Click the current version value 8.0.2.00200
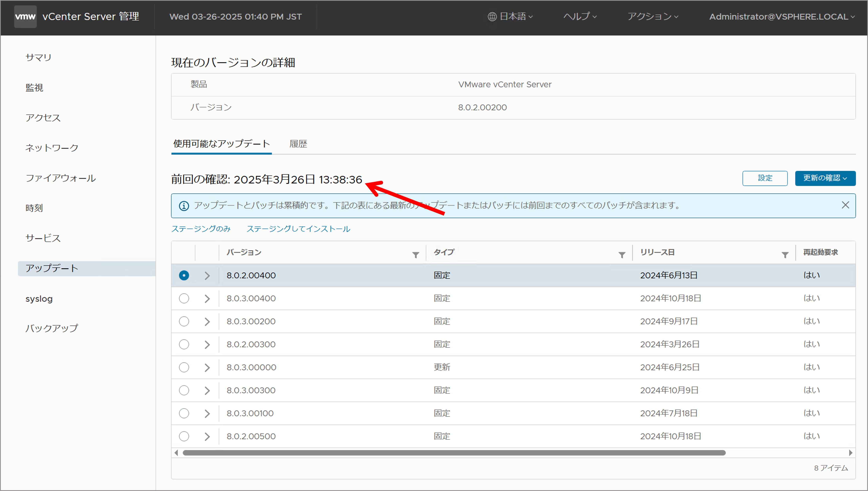Viewport: 868px width, 491px height. point(482,108)
